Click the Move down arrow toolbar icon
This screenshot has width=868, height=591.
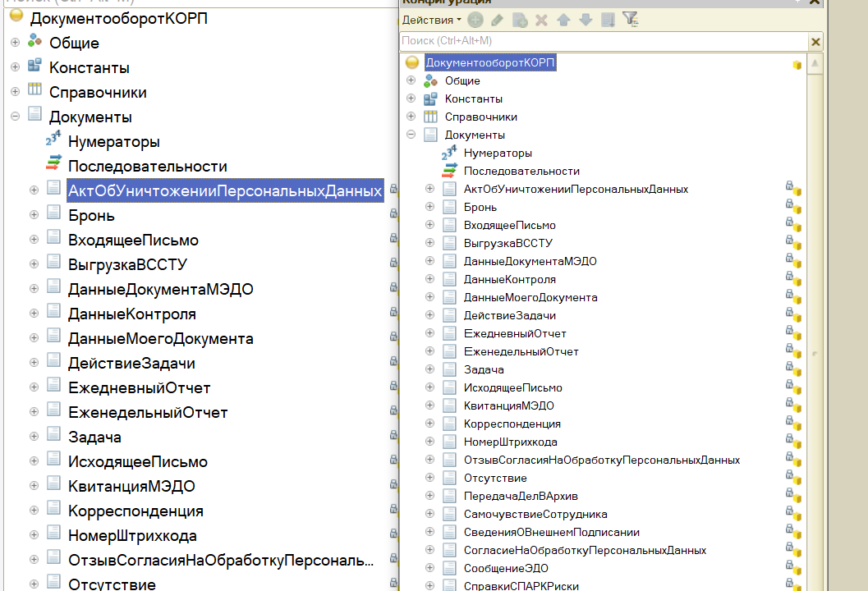[x=586, y=21]
